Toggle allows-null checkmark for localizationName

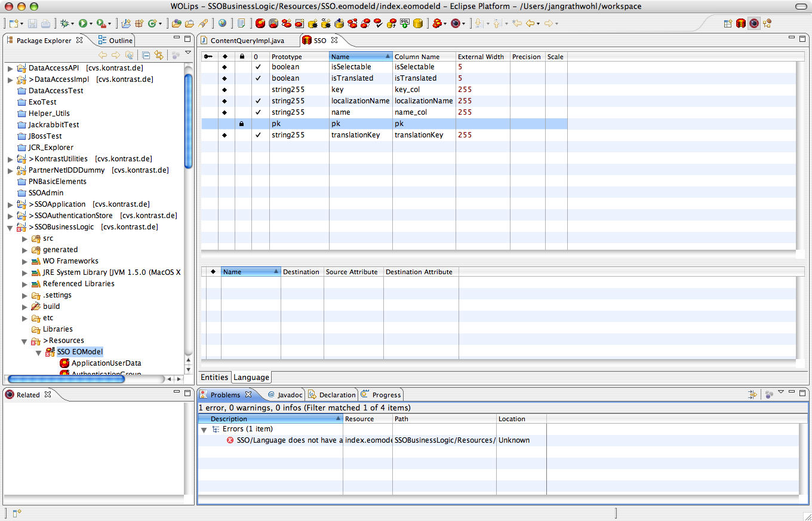[258, 101]
